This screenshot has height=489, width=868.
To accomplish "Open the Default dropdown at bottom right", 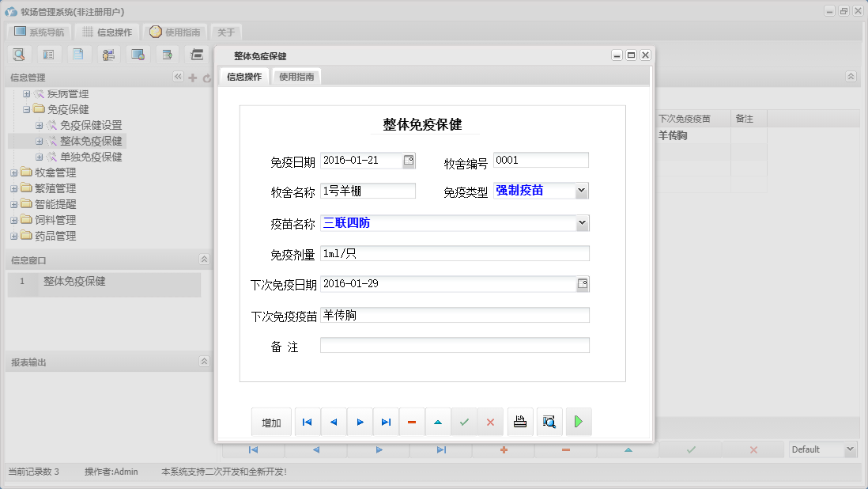I will click(851, 449).
